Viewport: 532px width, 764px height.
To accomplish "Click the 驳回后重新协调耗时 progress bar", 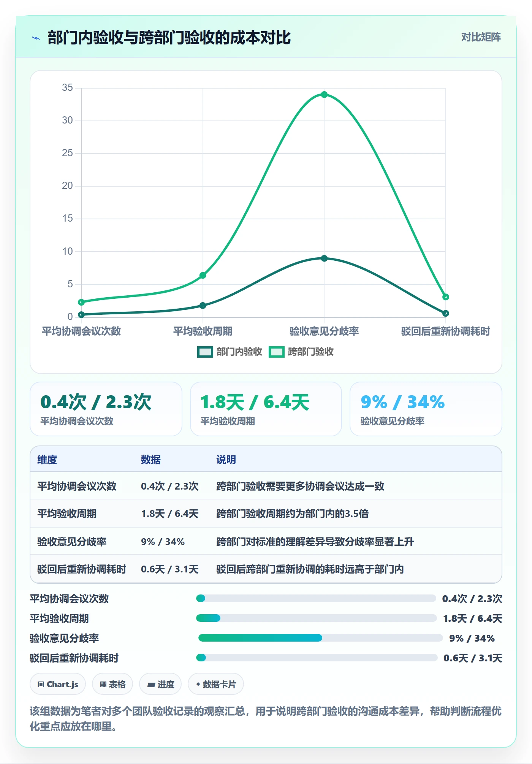I will coord(317,658).
